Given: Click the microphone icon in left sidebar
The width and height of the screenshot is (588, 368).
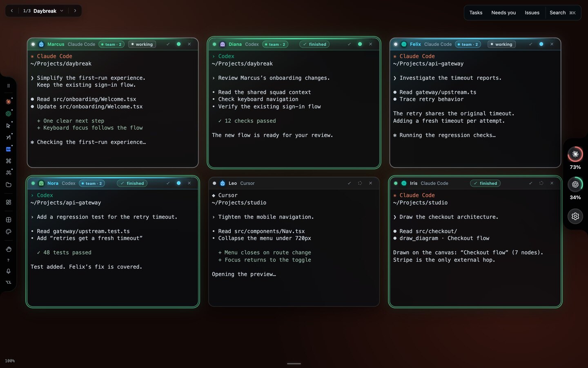Looking at the screenshot, I should (x=8, y=271).
